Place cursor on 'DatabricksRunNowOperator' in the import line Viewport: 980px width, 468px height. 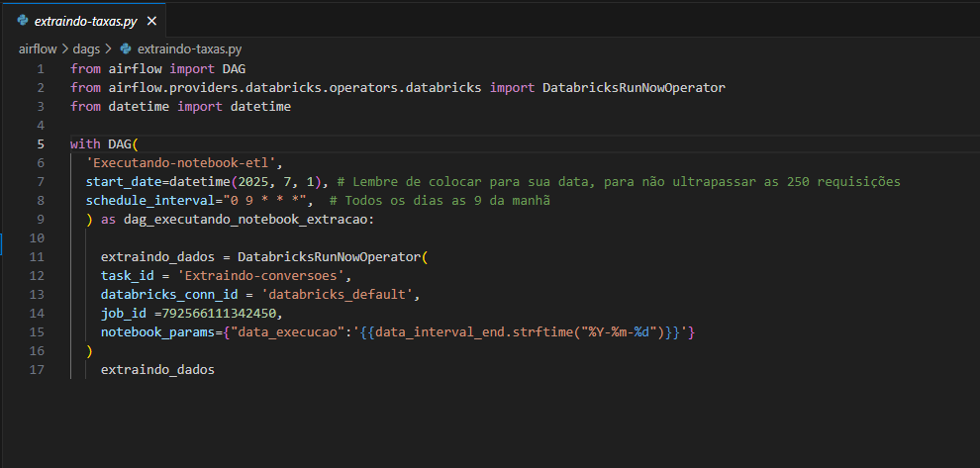(634, 87)
